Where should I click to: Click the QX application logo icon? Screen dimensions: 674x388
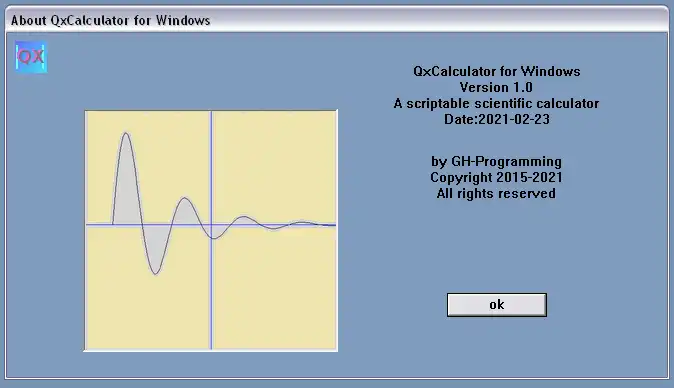[x=31, y=57]
